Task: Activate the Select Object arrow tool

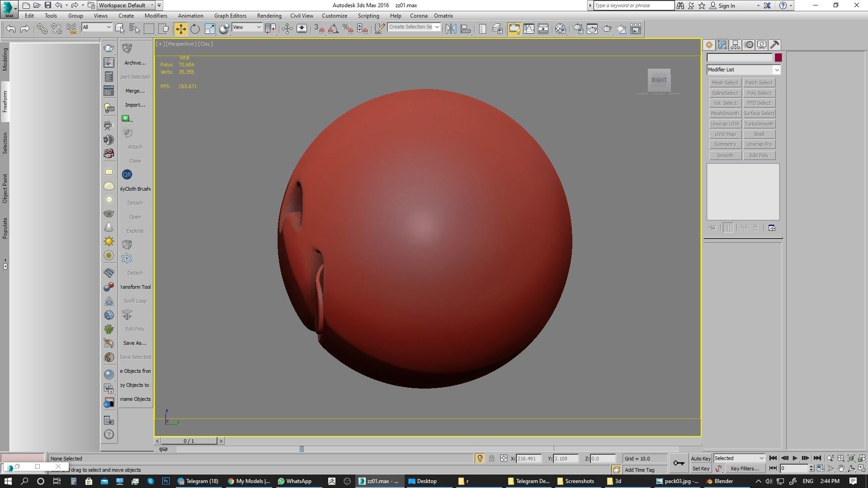Action: [120, 29]
